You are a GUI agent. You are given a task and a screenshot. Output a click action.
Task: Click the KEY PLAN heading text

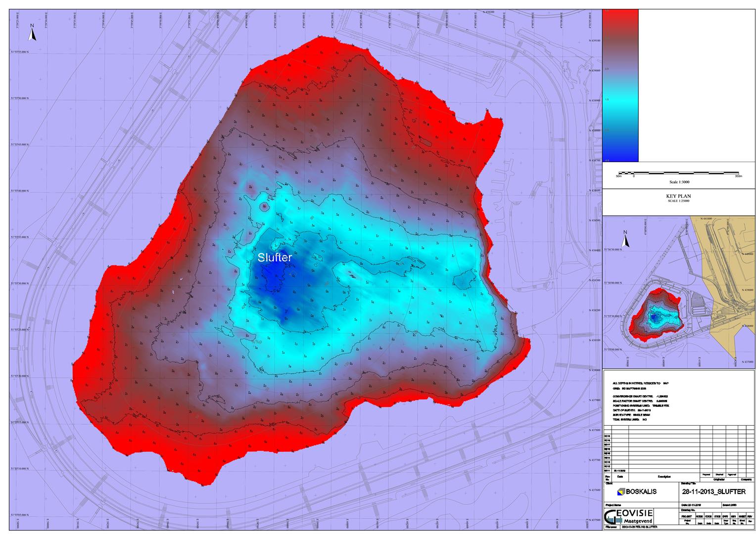point(678,196)
